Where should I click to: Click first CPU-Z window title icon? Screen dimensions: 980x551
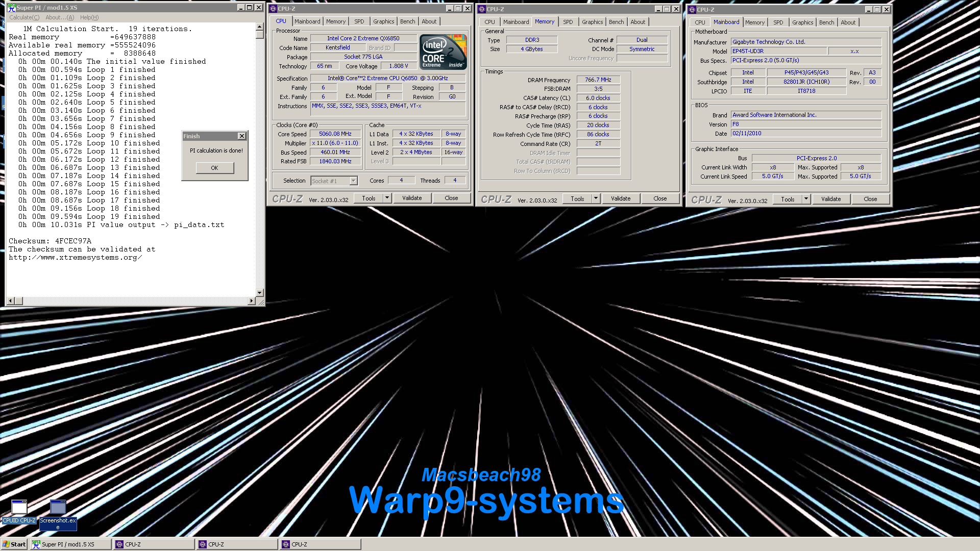(x=273, y=9)
